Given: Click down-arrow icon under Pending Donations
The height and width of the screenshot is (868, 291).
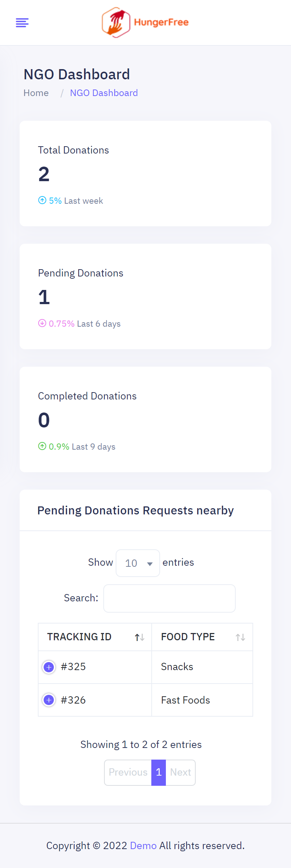Looking at the screenshot, I should pyautogui.click(x=42, y=323).
